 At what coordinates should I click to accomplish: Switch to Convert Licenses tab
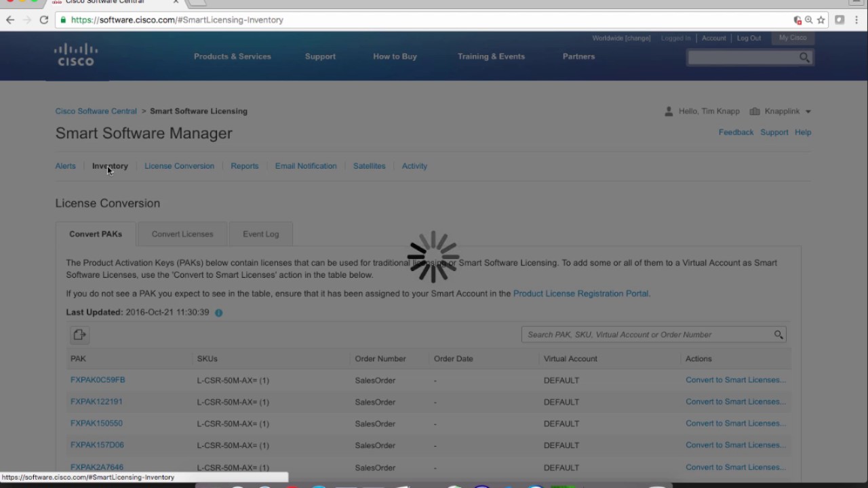coord(182,234)
